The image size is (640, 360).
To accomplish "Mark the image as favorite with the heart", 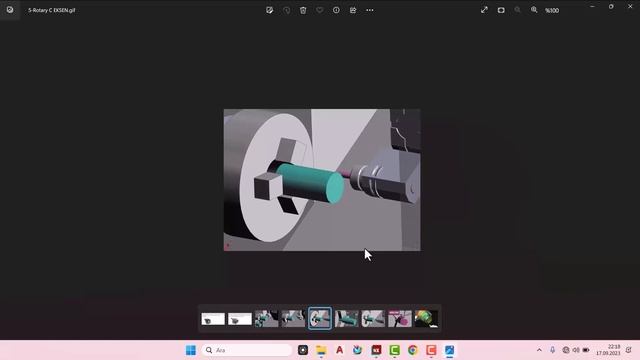I will tap(320, 10).
